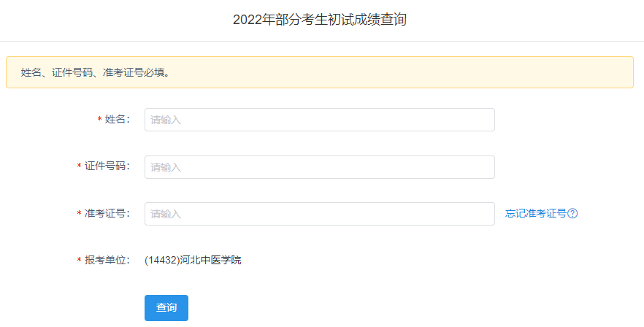Focus the 证件号码 input field
This screenshot has width=644, height=327.
319,166
